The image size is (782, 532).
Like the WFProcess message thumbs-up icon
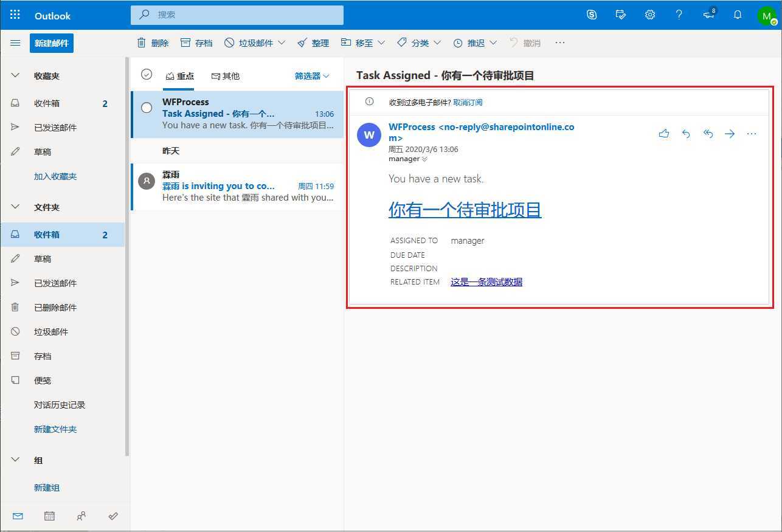pos(664,134)
